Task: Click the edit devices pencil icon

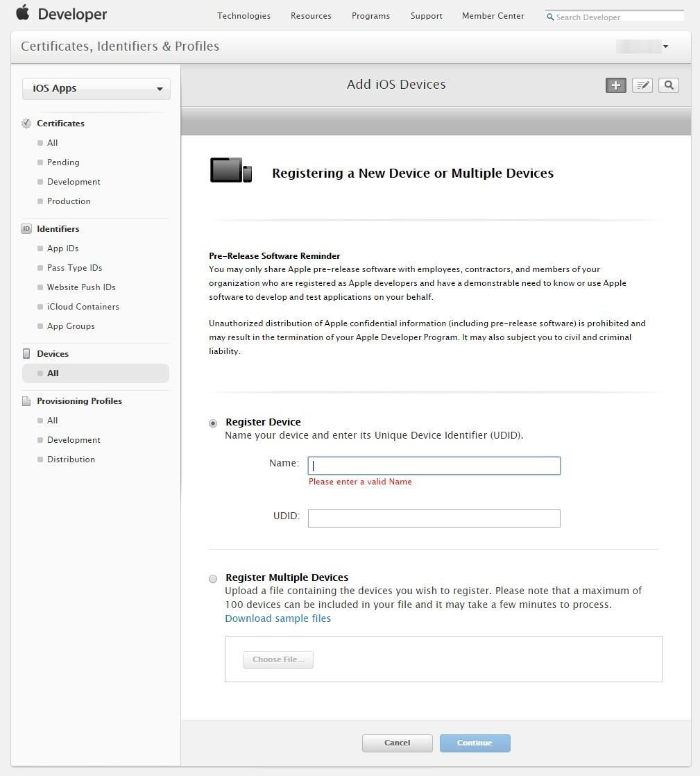Action: tap(642, 85)
